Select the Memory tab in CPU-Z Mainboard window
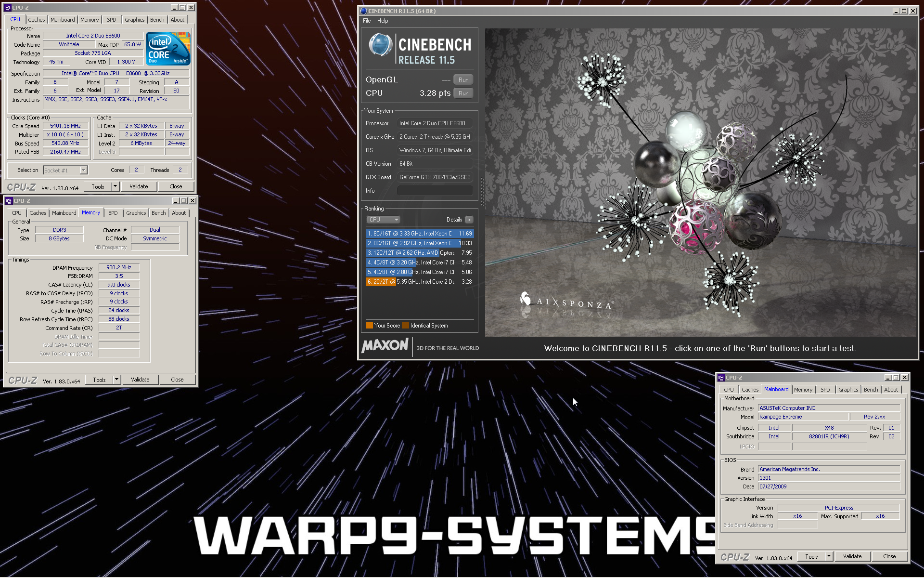The image size is (924, 578). (x=803, y=390)
